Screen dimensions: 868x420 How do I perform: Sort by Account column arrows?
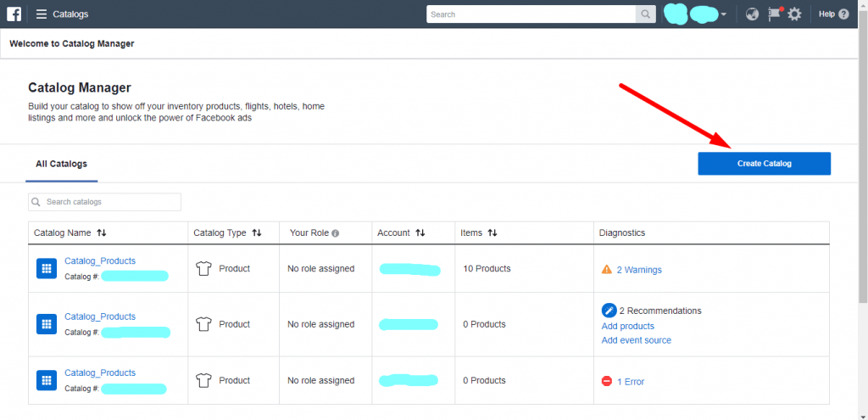click(x=420, y=233)
